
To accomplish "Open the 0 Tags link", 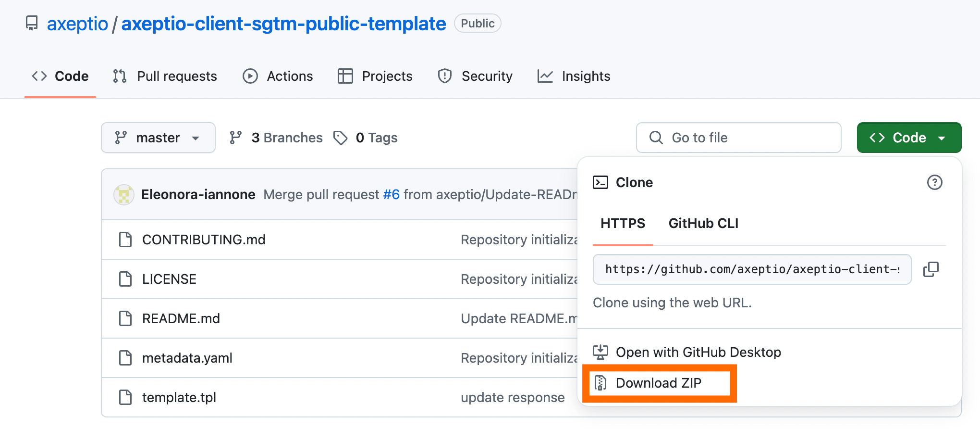I will pos(366,138).
